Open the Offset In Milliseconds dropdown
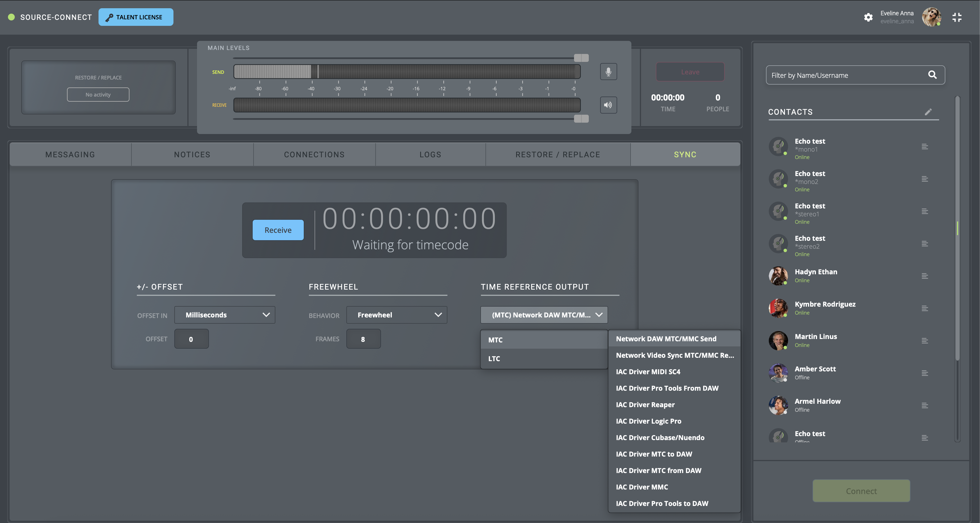The image size is (980, 523). coord(225,315)
